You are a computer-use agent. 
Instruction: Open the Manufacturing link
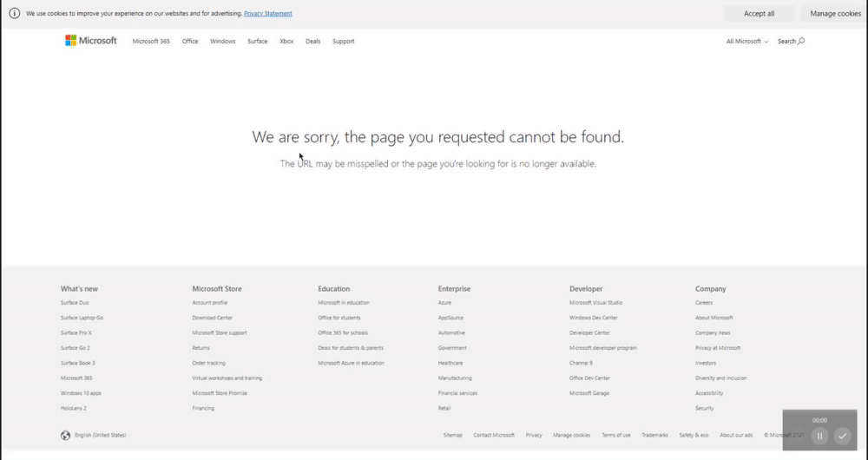(x=455, y=378)
